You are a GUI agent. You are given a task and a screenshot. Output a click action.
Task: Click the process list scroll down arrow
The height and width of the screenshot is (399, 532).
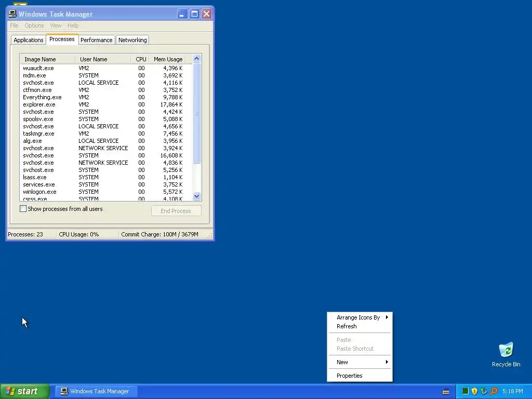(x=196, y=196)
